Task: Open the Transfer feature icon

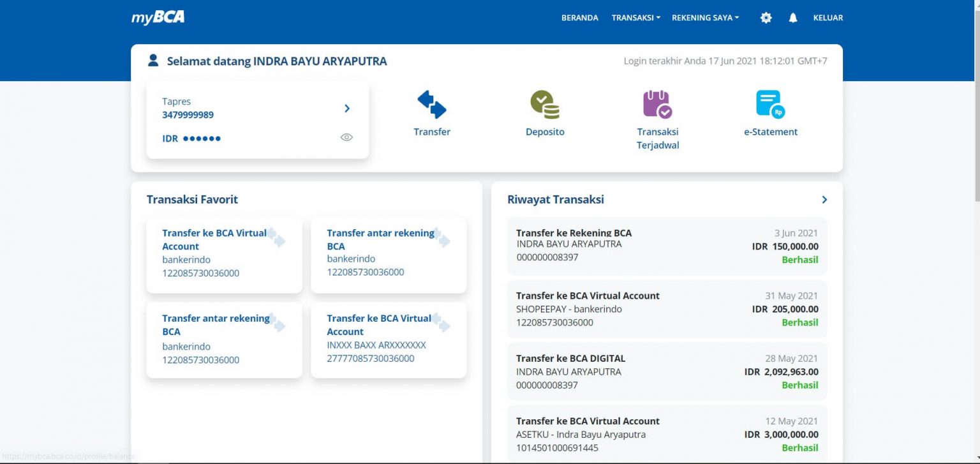Action: (x=432, y=112)
